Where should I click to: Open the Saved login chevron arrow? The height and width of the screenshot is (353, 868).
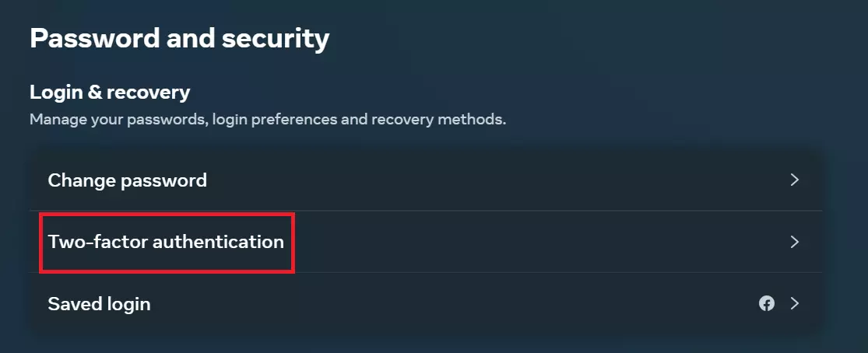[x=795, y=303]
